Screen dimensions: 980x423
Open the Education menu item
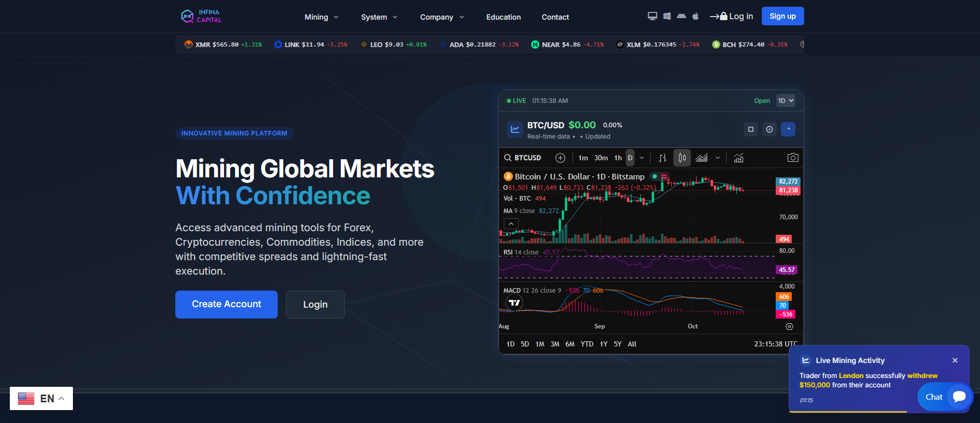coord(503,17)
